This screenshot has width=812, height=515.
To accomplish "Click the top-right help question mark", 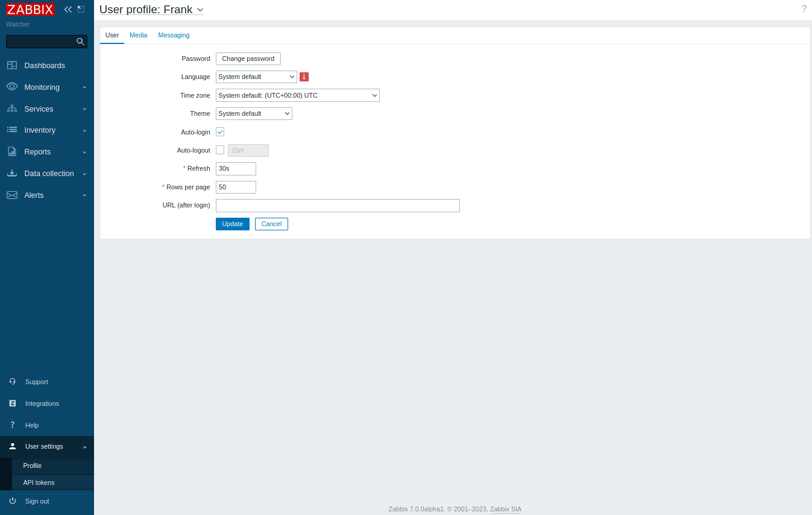I will [804, 9].
